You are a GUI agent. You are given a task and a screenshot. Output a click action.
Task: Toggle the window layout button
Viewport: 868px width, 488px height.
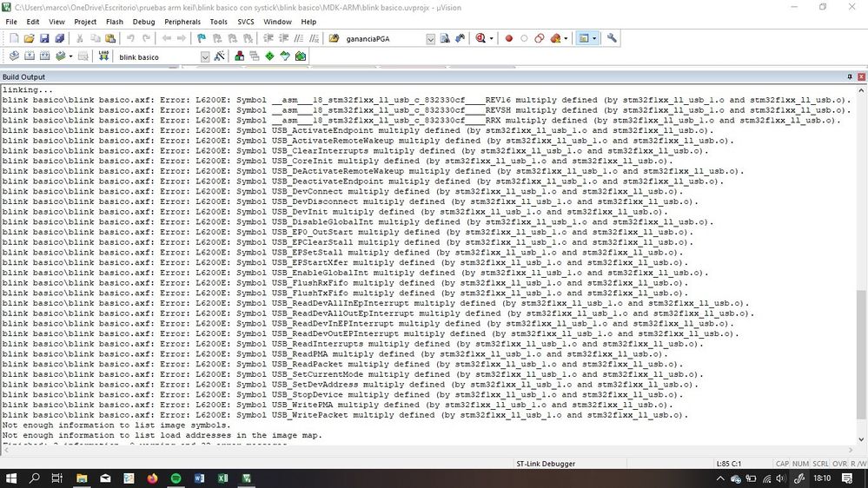point(584,38)
